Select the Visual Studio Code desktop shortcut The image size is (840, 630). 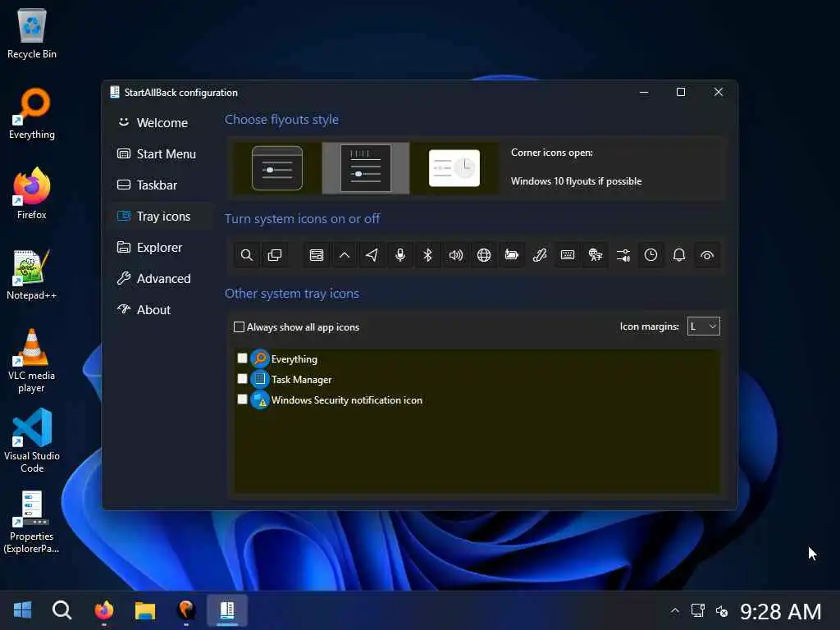pos(32,441)
